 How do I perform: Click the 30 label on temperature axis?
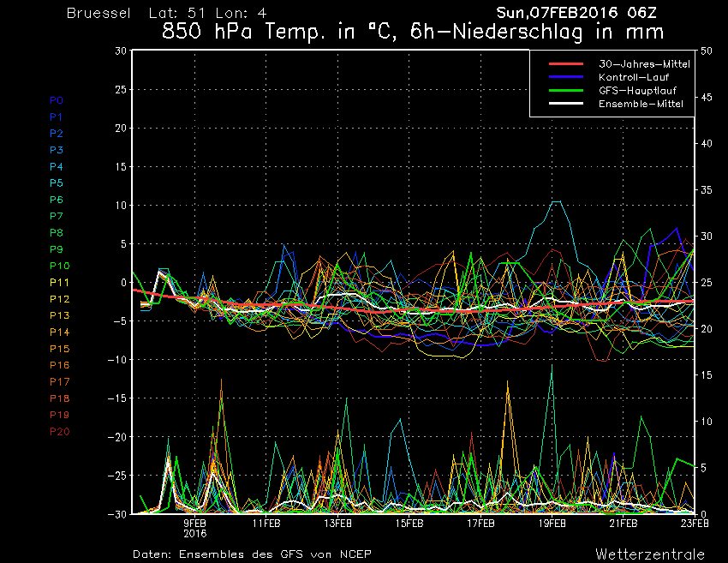click(x=121, y=51)
